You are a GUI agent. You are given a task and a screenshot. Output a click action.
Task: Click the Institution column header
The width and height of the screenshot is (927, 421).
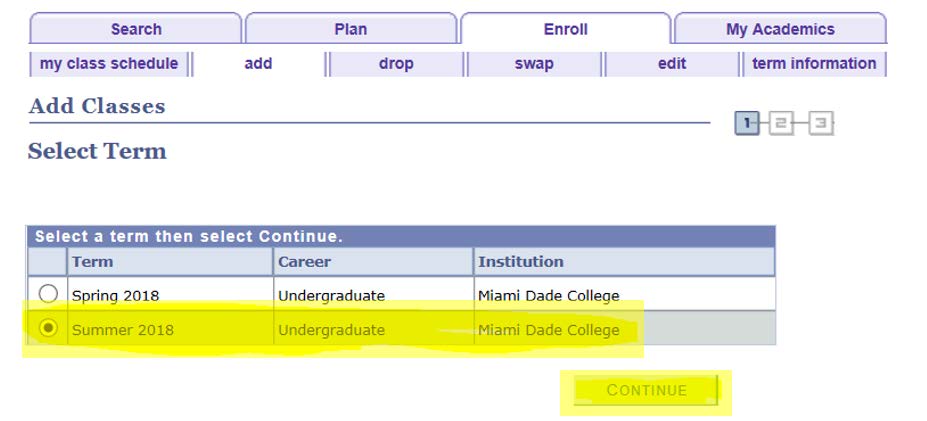click(x=520, y=262)
